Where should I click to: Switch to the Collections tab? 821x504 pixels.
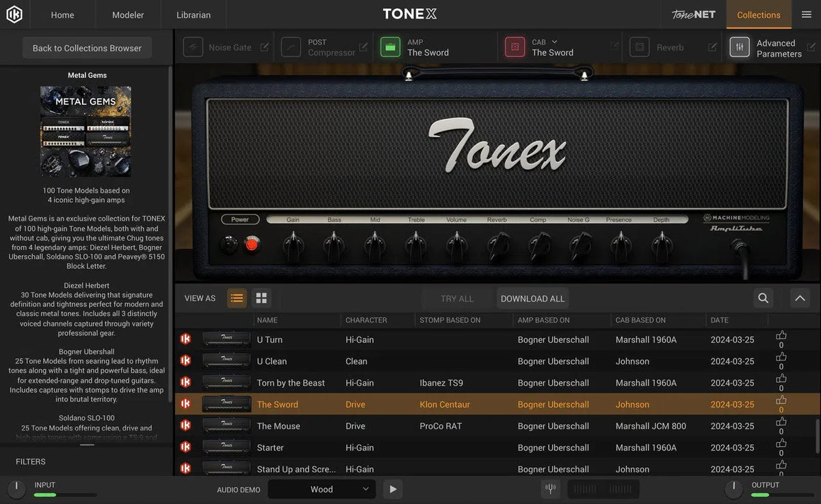pos(758,14)
